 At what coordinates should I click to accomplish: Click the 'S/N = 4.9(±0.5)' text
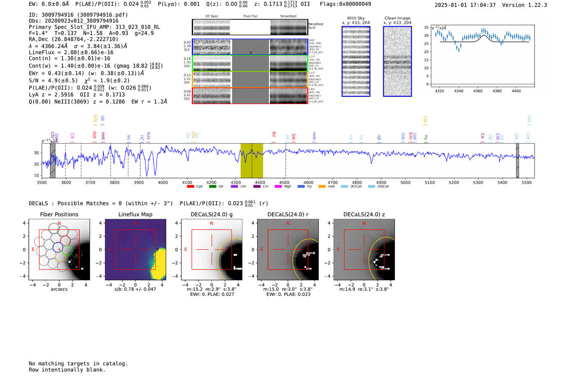coord(53,81)
